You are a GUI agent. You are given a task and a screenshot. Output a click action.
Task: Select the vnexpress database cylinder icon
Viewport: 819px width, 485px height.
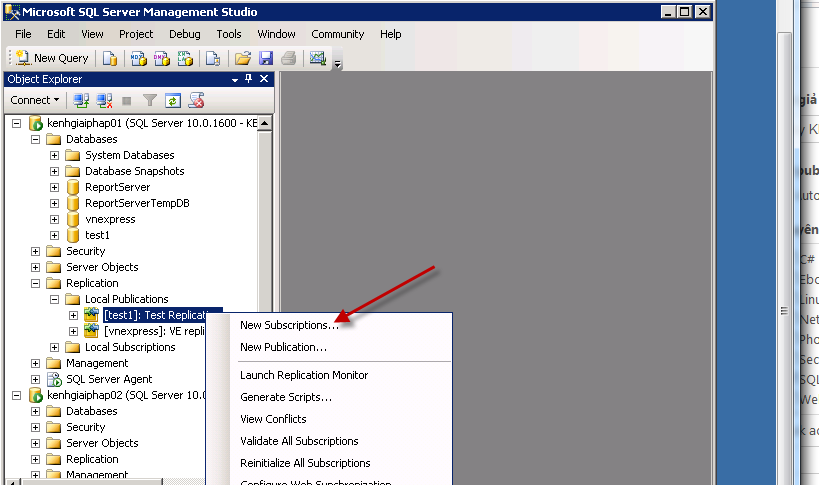pos(73,219)
